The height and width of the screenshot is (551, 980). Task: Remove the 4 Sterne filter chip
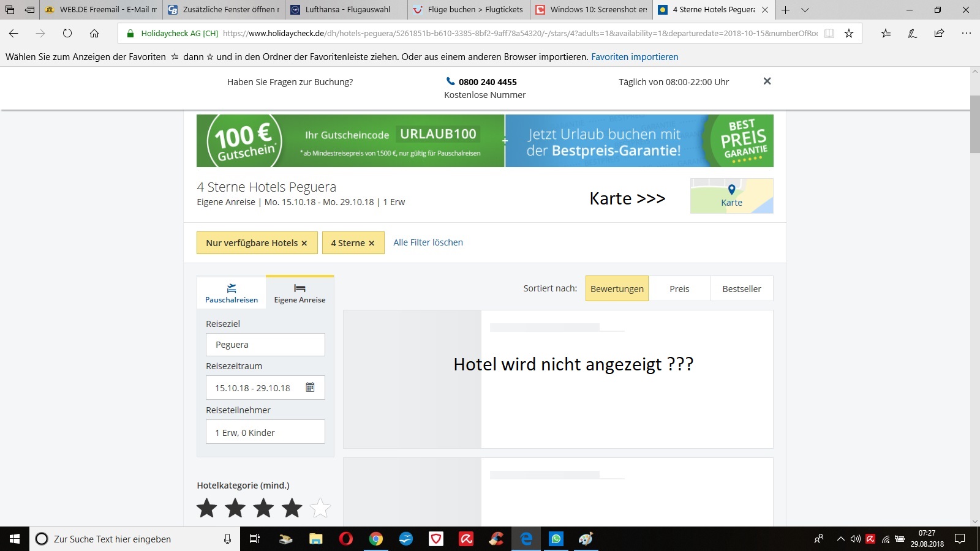click(x=371, y=243)
